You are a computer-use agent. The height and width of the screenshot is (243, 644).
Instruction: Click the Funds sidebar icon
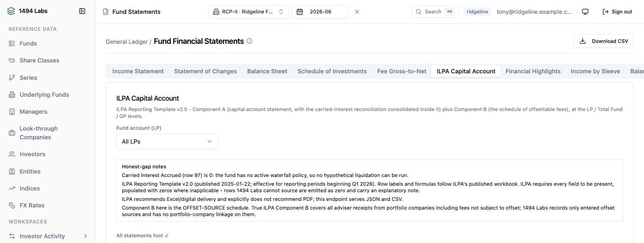pos(12,43)
